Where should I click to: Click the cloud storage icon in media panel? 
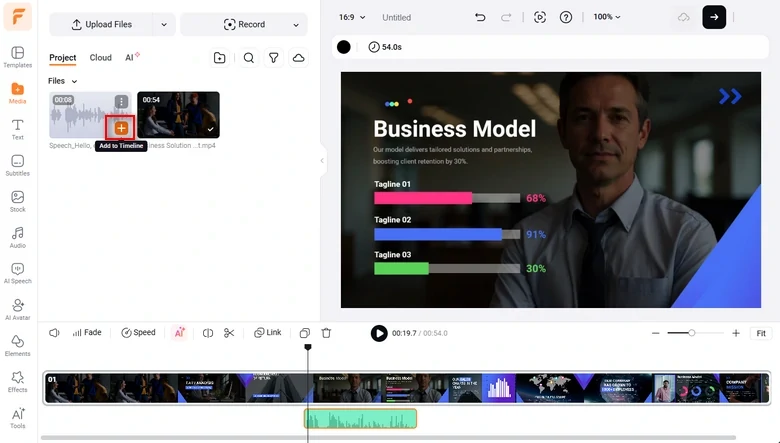[x=298, y=58]
